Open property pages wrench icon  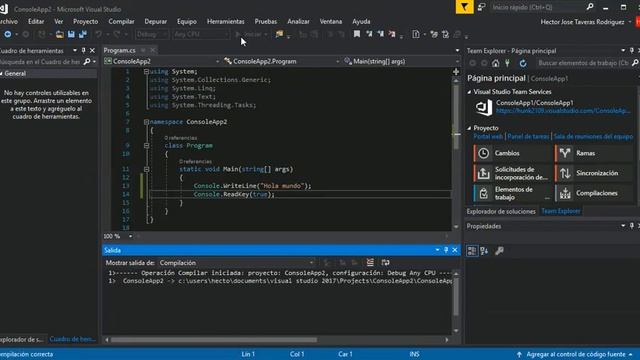499,251
